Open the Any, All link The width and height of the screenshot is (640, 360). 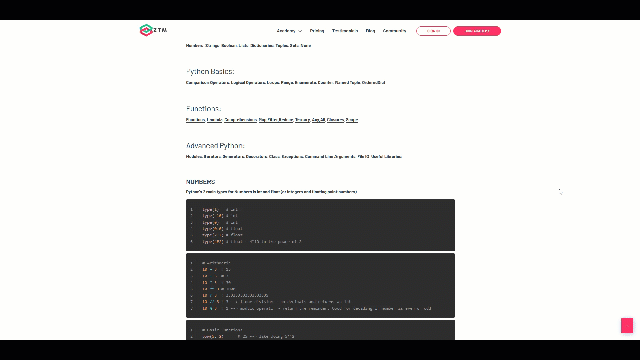click(x=318, y=120)
